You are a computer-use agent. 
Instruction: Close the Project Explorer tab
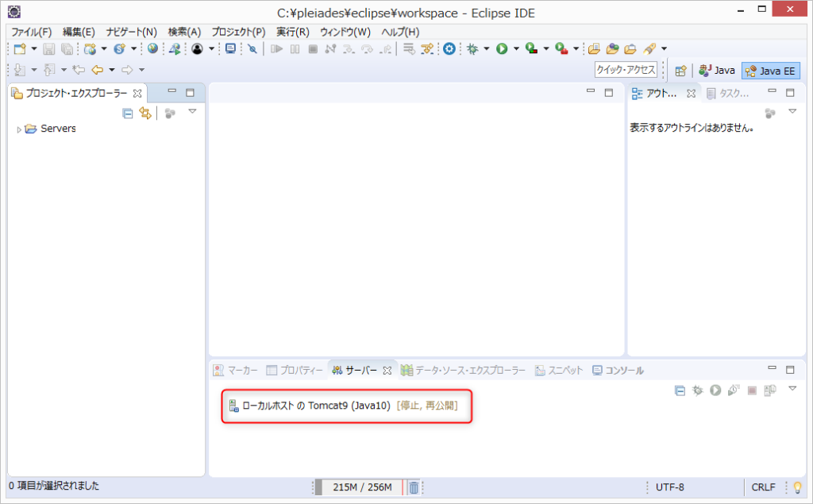(137, 94)
